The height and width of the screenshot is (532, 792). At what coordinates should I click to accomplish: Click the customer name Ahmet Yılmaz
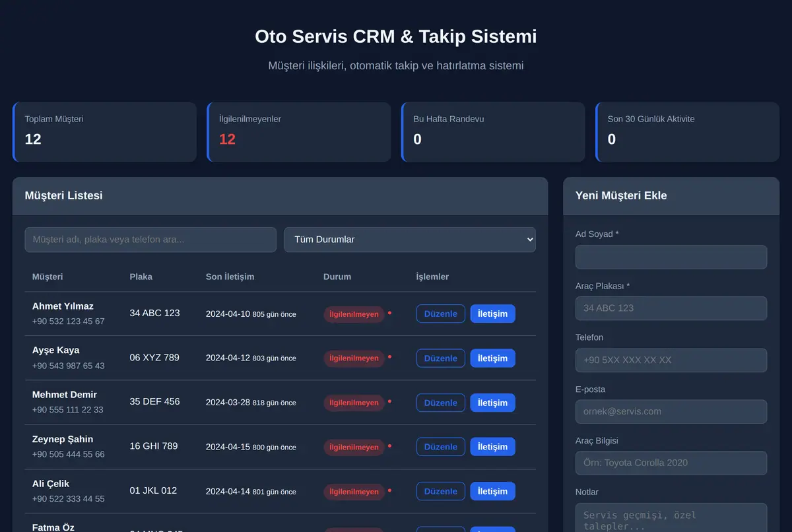63,306
